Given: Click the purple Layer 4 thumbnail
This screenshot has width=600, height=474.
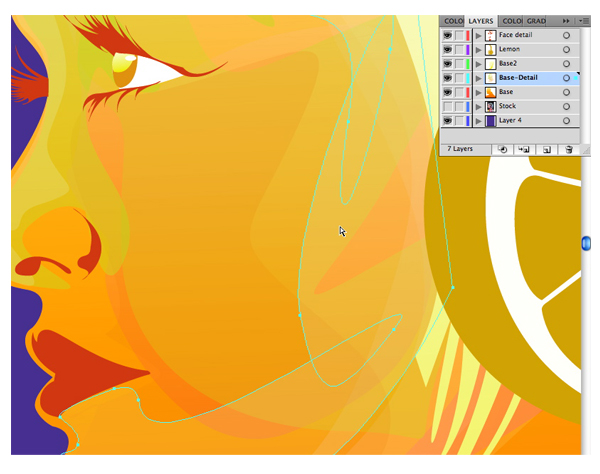Looking at the screenshot, I should pyautogui.click(x=491, y=121).
